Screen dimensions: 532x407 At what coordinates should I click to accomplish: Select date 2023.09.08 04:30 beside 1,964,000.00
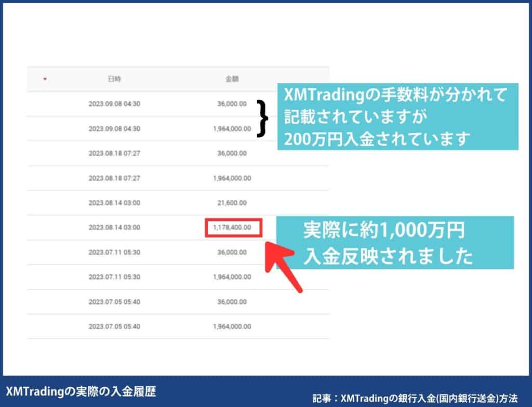(x=114, y=129)
